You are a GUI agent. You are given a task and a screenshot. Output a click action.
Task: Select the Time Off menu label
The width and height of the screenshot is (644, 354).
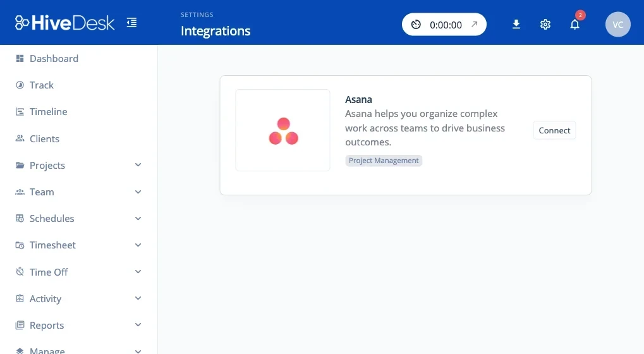coord(49,272)
